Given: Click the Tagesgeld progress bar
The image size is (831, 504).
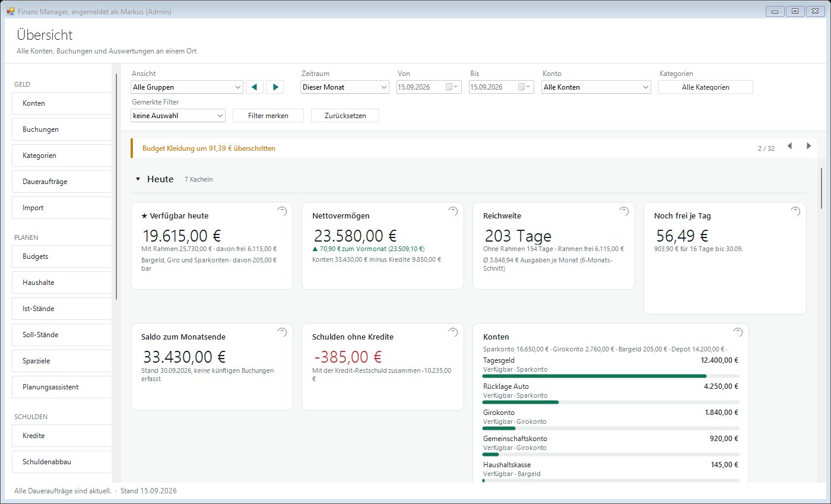Looking at the screenshot, I should coord(611,376).
